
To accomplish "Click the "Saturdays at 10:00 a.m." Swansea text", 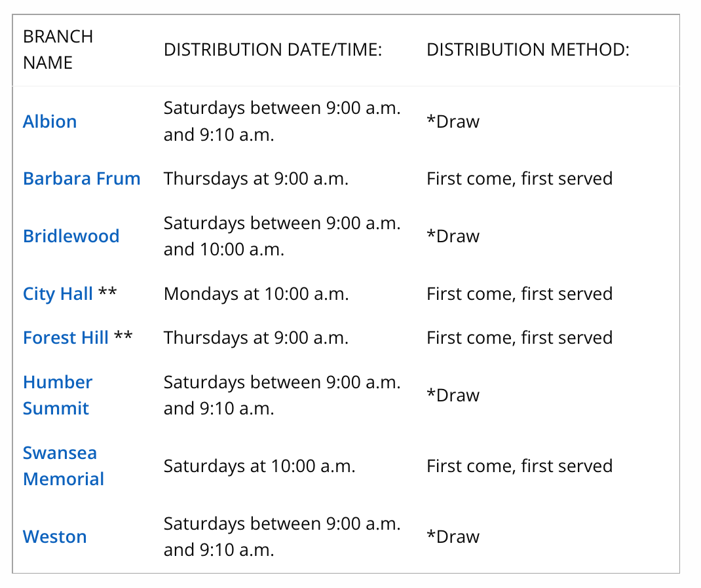I will click(x=259, y=466).
